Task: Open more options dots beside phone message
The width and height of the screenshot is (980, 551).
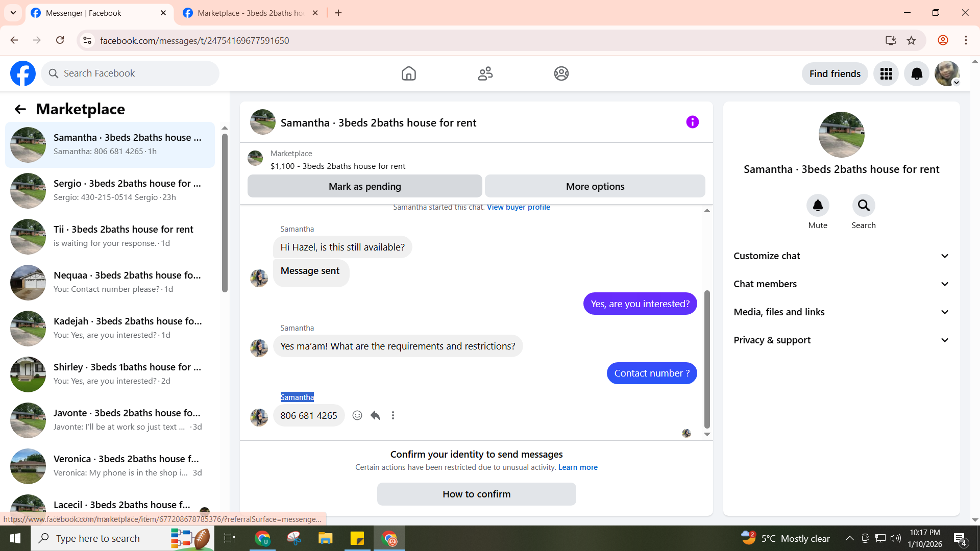Action: click(x=393, y=415)
